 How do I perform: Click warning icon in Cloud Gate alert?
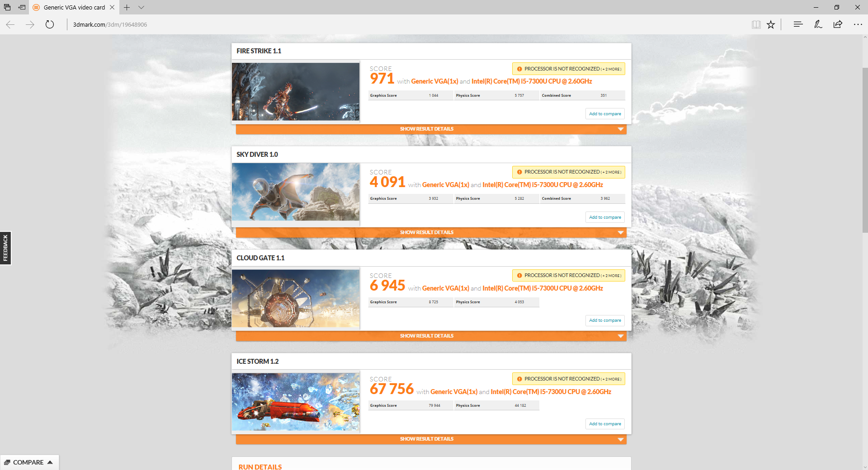[519, 276]
